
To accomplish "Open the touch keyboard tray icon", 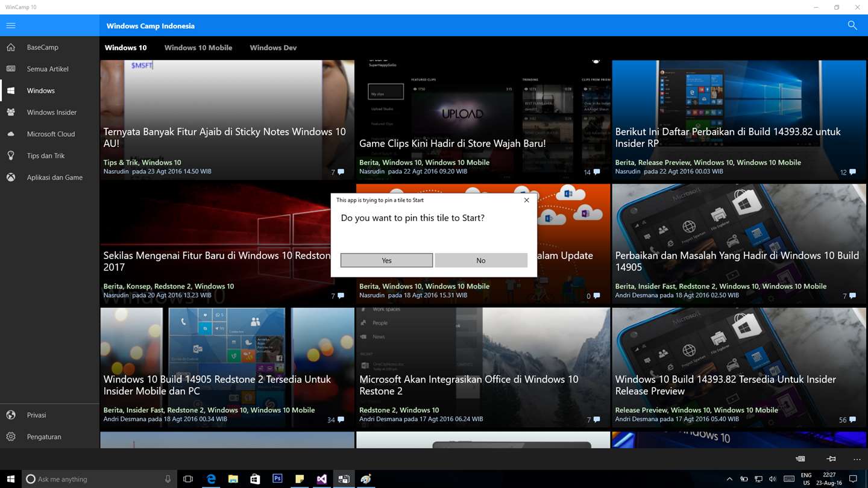I will [x=788, y=479].
